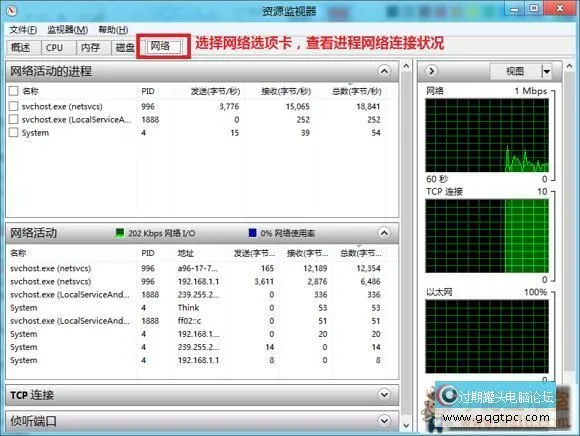The height and width of the screenshot is (436, 580).
Task: Click the 18,841 total value for netsvcs
Action: (368, 107)
